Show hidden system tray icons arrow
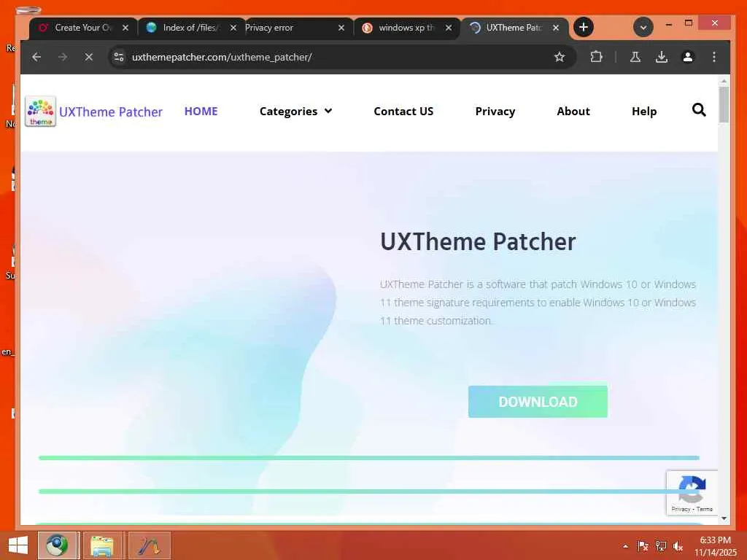Image resolution: width=747 pixels, height=560 pixels. (x=625, y=546)
